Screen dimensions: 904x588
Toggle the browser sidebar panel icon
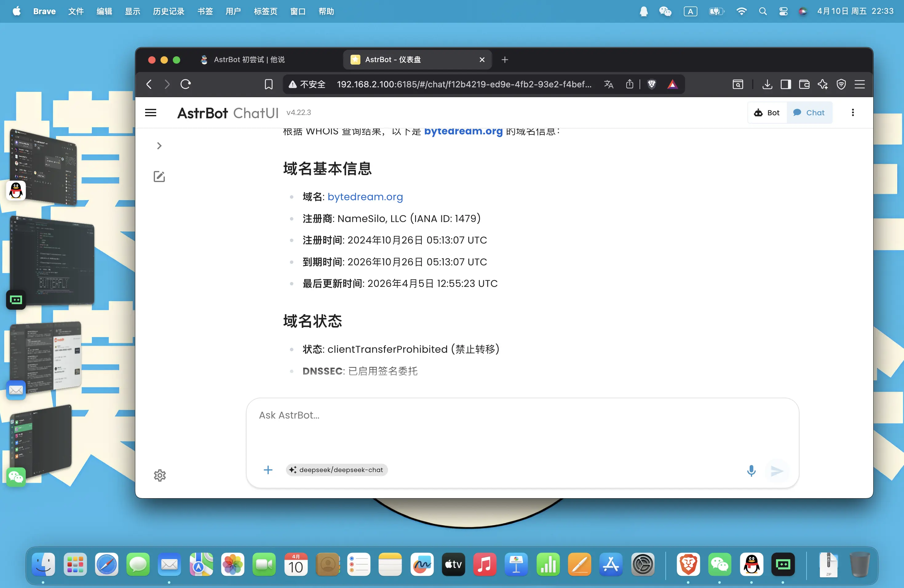click(786, 84)
